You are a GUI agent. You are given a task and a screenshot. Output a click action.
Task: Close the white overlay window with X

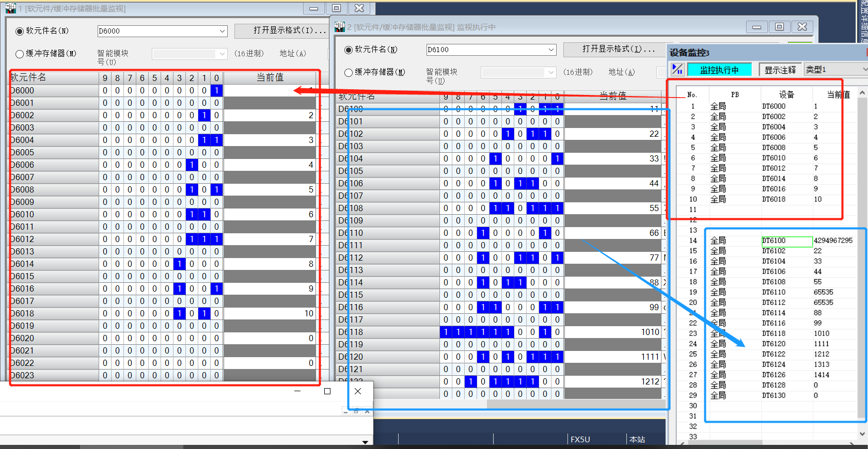[x=358, y=391]
